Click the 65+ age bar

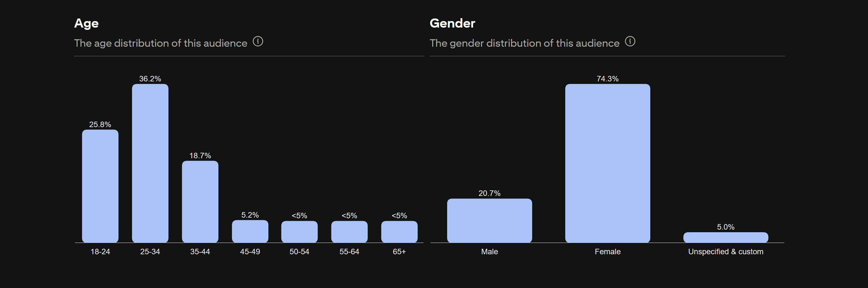pos(399,232)
